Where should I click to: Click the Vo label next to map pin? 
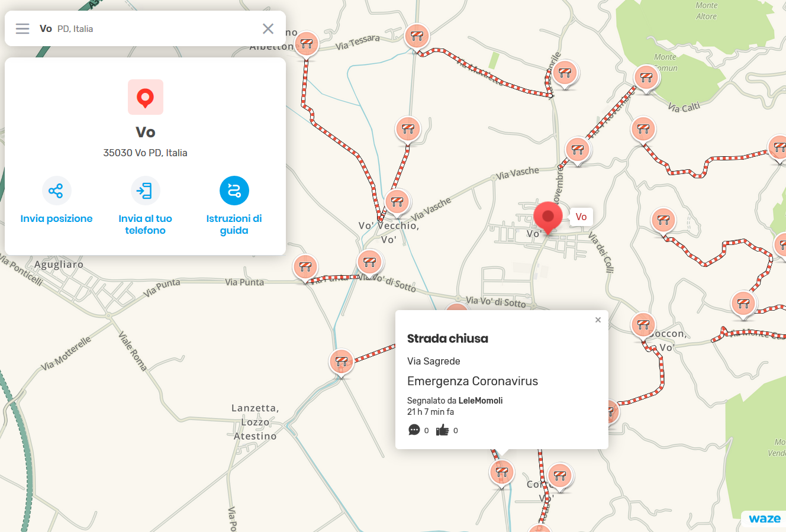coord(581,217)
